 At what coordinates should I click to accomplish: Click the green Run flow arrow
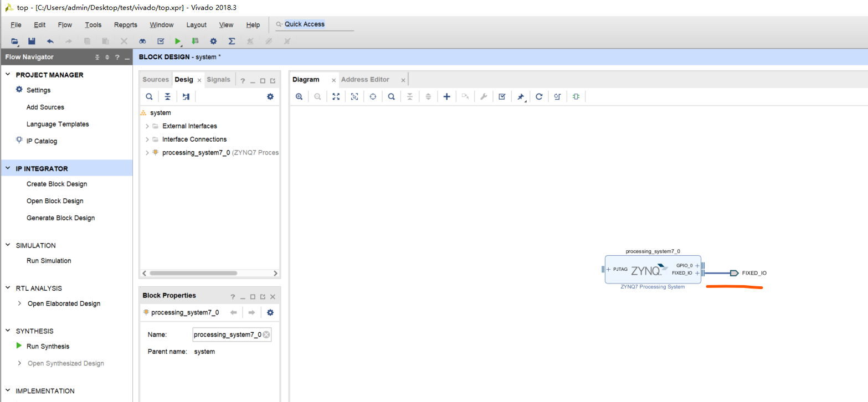(x=177, y=41)
